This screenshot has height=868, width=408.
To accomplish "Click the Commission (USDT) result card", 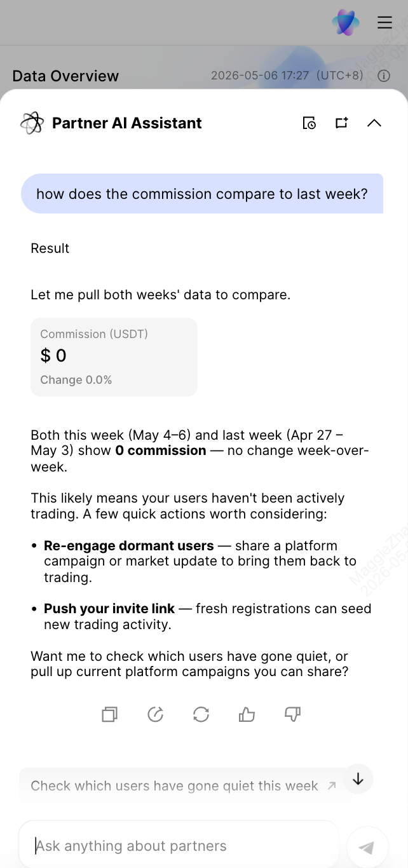I will [x=114, y=357].
